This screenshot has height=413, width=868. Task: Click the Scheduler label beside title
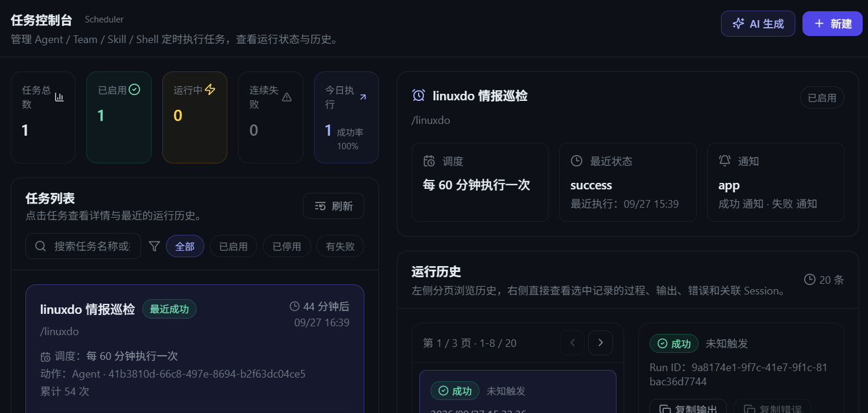click(x=104, y=19)
